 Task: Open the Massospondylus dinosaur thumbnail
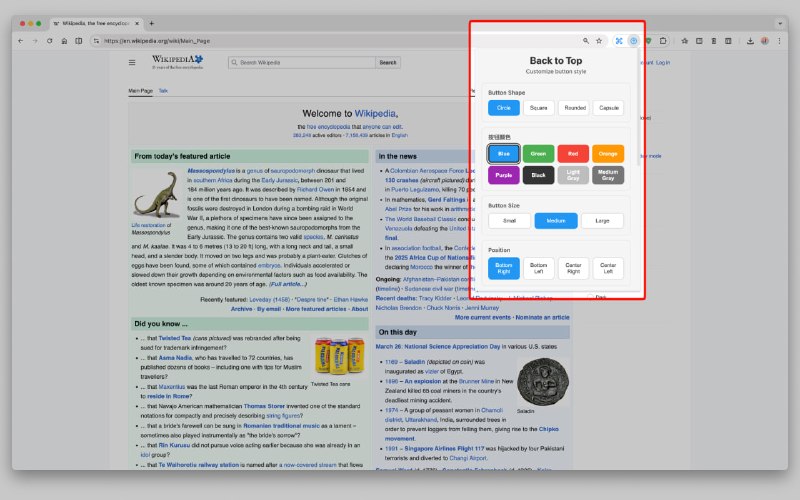[156, 194]
